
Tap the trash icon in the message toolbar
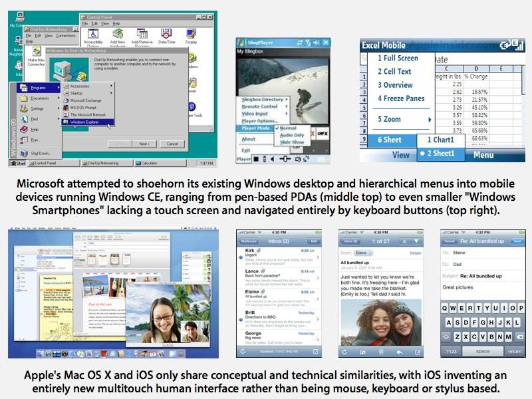click(381, 352)
